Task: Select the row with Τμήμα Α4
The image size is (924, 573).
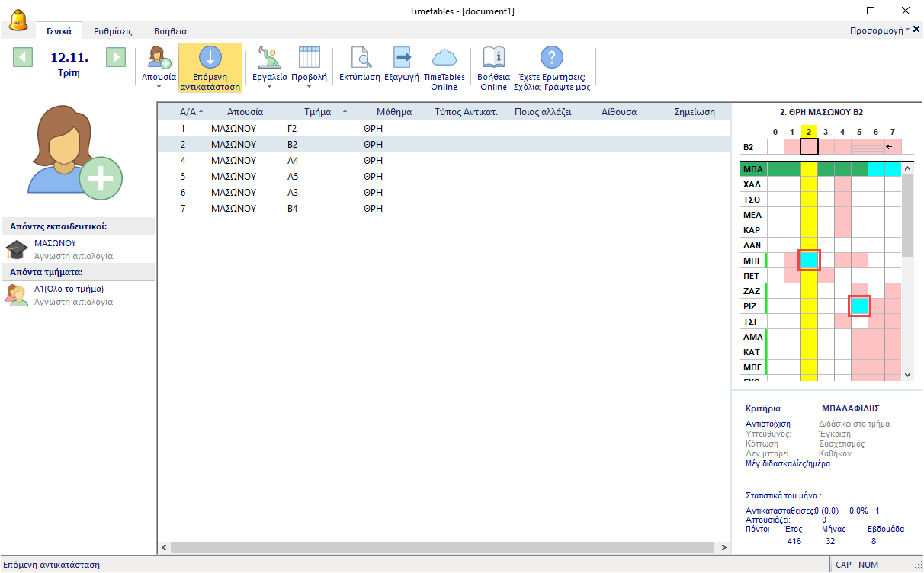Action: click(292, 161)
